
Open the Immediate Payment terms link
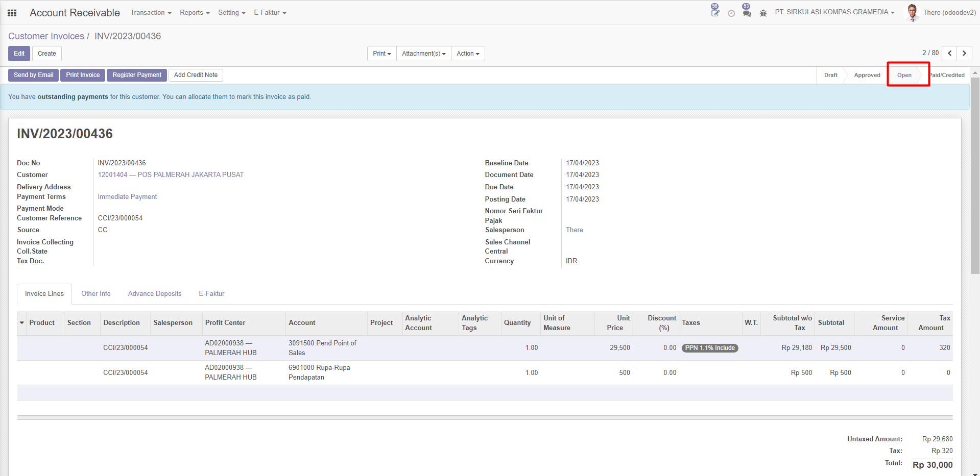127,197
